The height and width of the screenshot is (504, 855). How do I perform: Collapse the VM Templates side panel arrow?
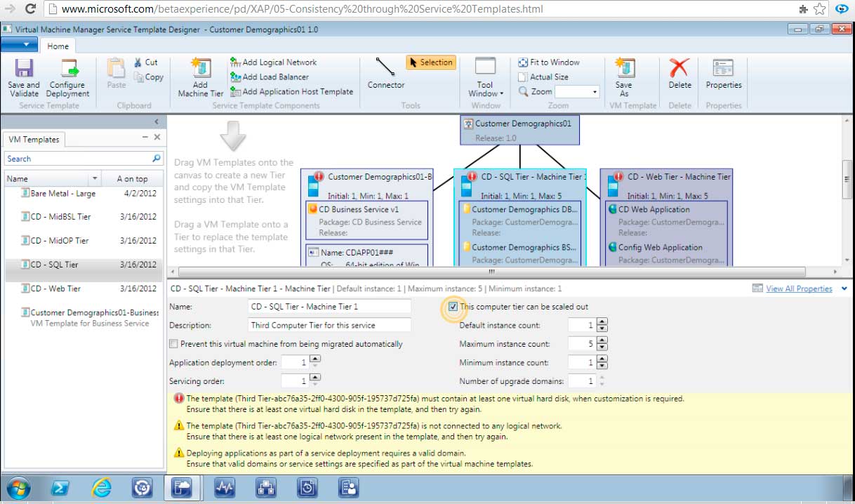[x=157, y=122]
